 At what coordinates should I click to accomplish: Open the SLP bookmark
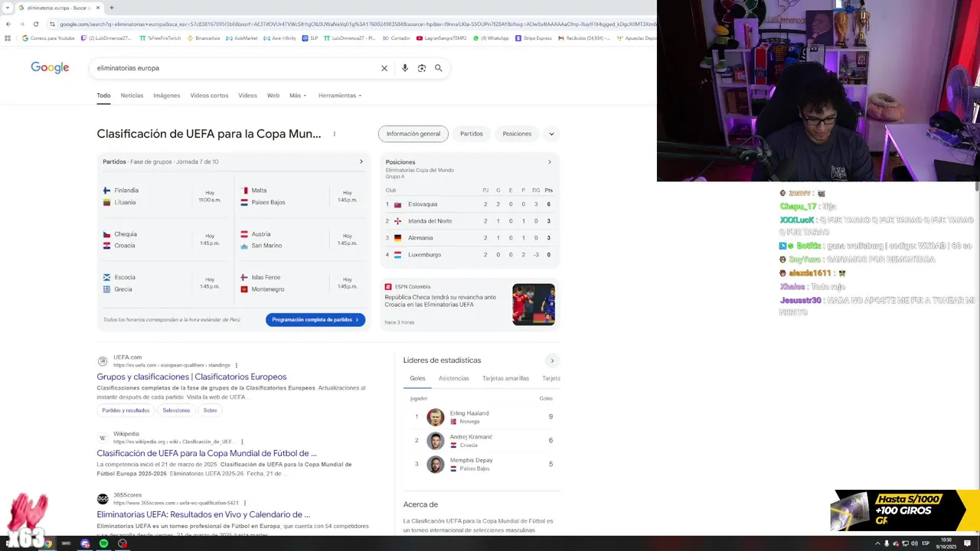(310, 38)
